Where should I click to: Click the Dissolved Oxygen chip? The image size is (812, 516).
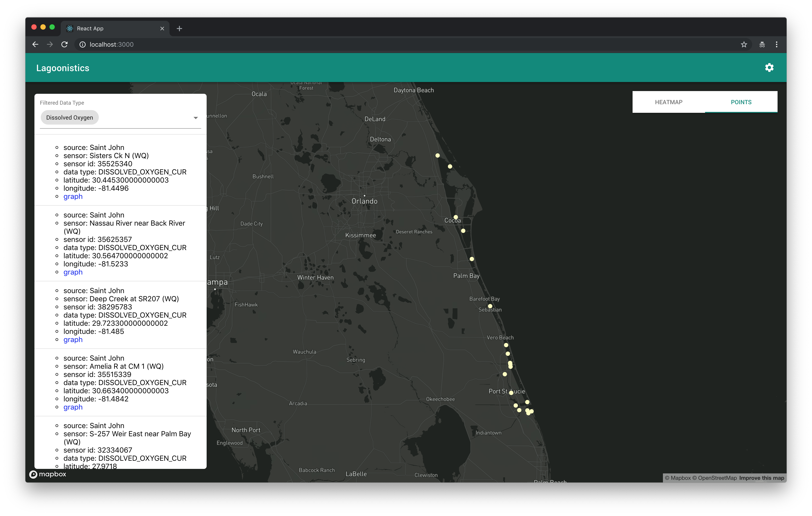pos(70,118)
